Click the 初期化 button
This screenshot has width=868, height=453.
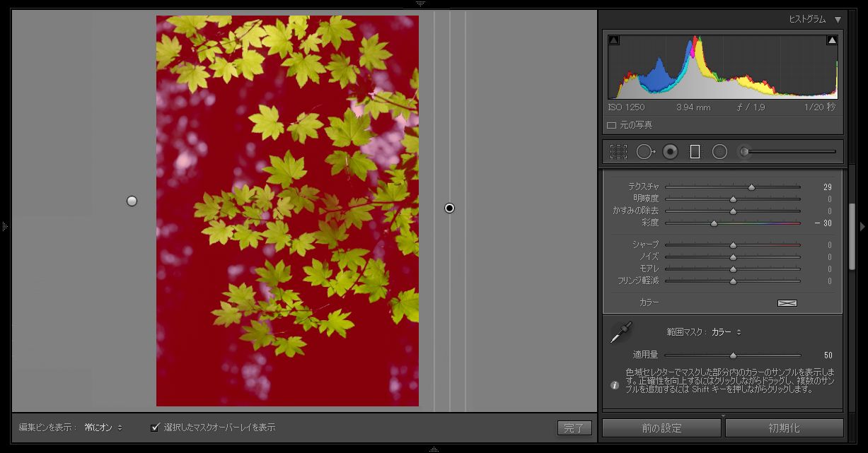pos(784,428)
